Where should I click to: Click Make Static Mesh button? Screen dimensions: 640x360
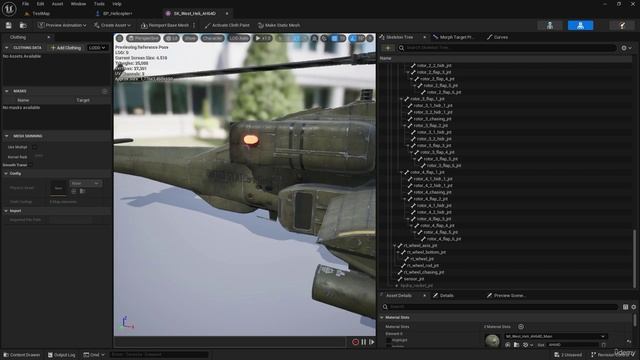tap(279, 25)
